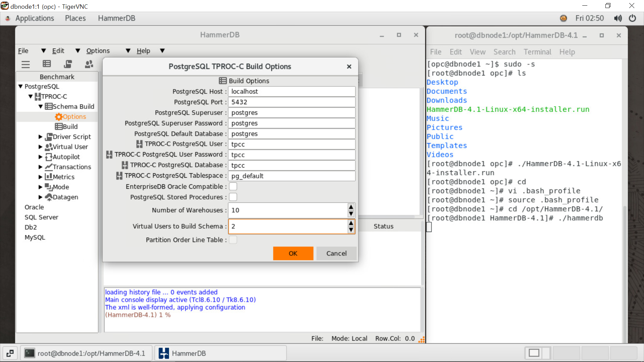Click the power icon in top bar
The width and height of the screenshot is (644, 362).
tap(632, 18)
